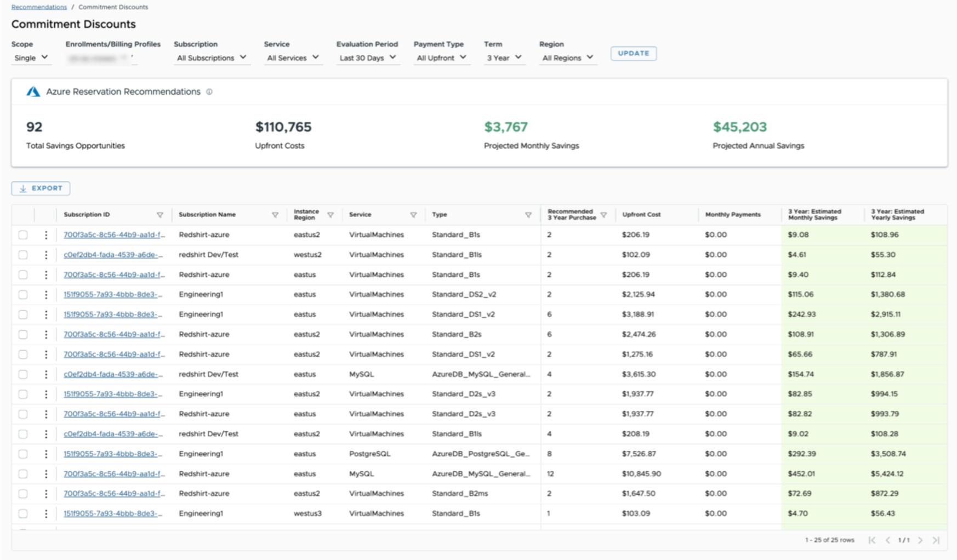This screenshot has width=957, height=560.
Task: Open info tooltip beside Azure Reservation Recommendations
Action: 209,92
